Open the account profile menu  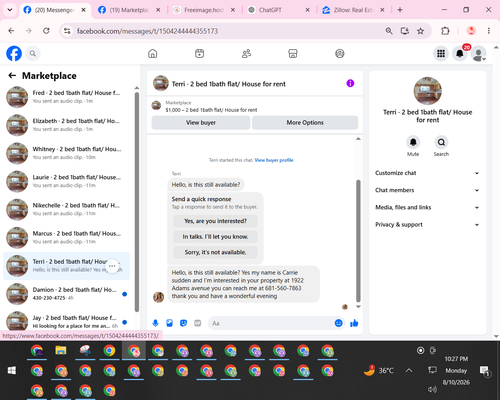tap(478, 53)
